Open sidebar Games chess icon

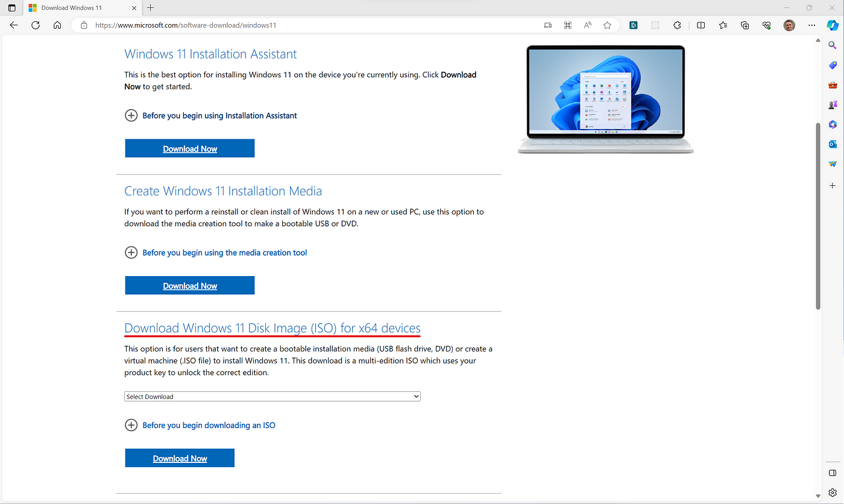(x=833, y=105)
